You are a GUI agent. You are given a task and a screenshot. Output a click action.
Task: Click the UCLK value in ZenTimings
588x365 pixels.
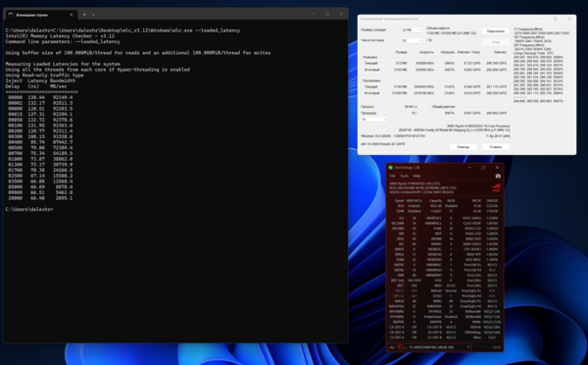(x=492, y=211)
